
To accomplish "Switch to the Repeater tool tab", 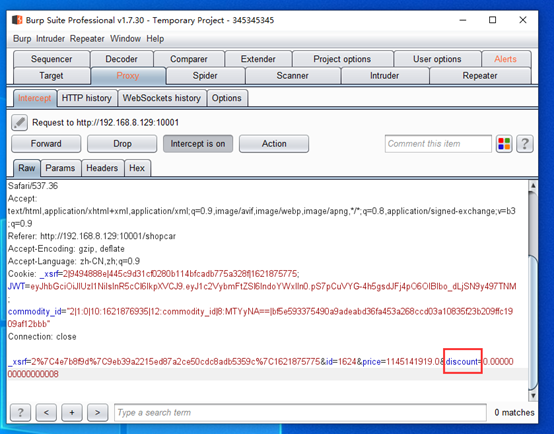I will pos(480,76).
